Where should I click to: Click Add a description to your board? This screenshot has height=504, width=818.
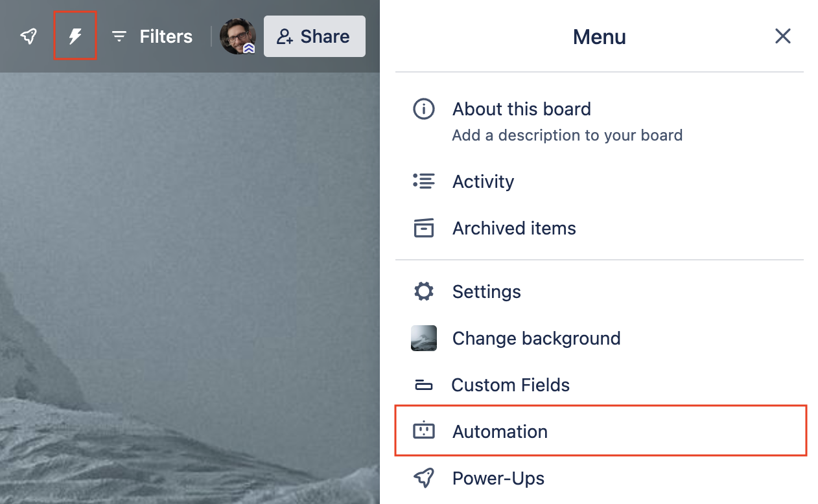(x=567, y=135)
